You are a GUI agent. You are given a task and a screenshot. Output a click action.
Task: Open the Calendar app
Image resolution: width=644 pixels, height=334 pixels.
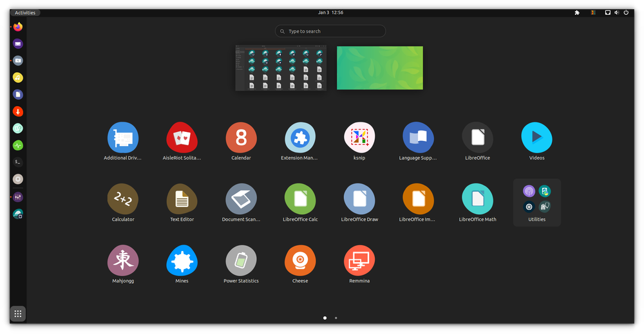(x=241, y=138)
